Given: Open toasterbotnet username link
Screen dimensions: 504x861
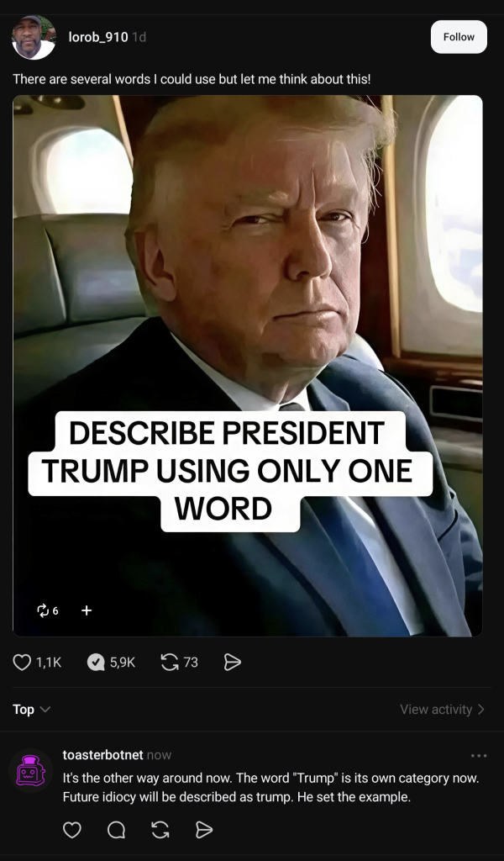Looking at the screenshot, I should point(102,755).
